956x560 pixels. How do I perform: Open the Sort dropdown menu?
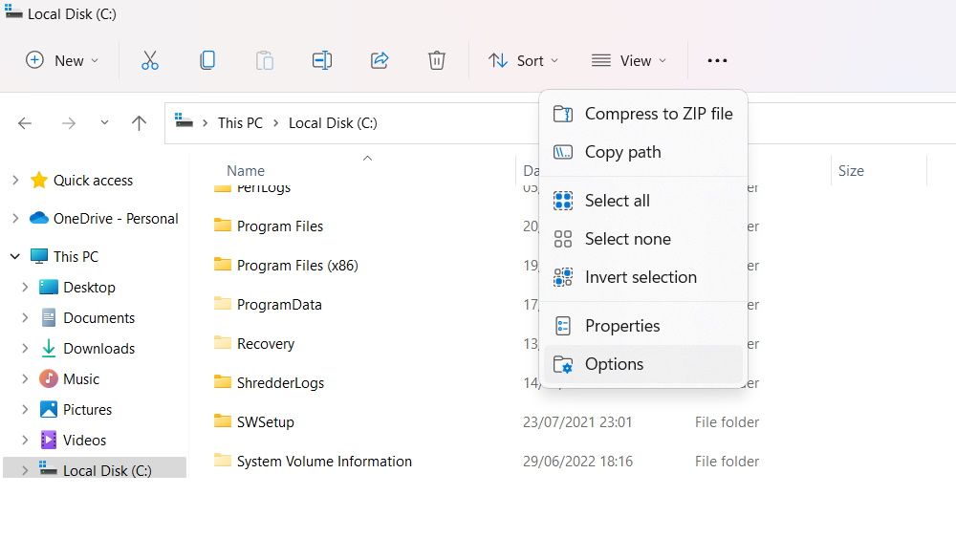coord(523,60)
